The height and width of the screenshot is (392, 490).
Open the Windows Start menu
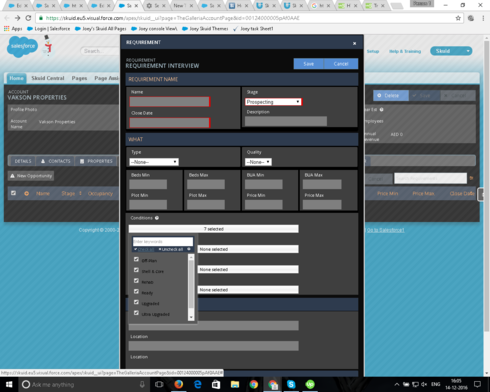pos(9,384)
